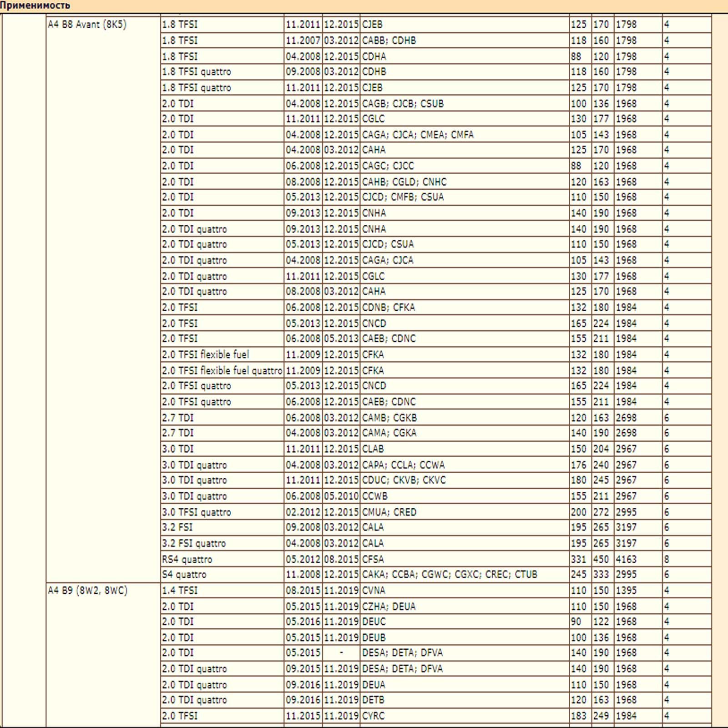Viewport: 728px width, 728px height.
Task: Select engine code CVNA
Action: (x=374, y=591)
